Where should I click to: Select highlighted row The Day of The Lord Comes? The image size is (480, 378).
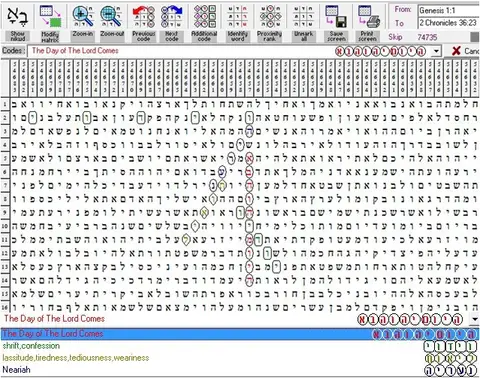click(240, 334)
